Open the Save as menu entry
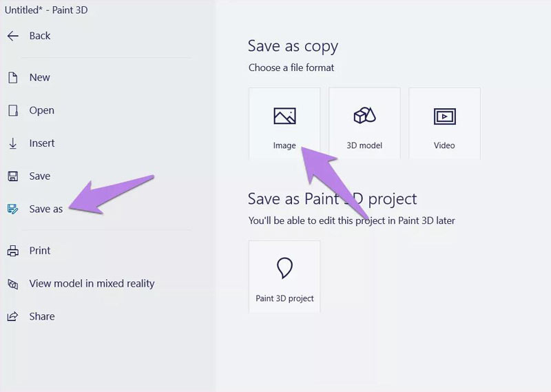The width and height of the screenshot is (551, 392). point(46,209)
